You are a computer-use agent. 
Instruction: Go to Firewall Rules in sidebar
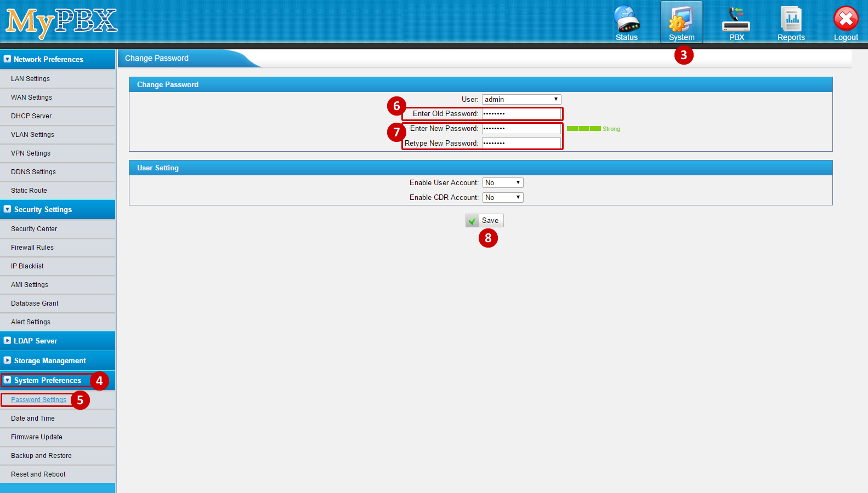point(32,248)
